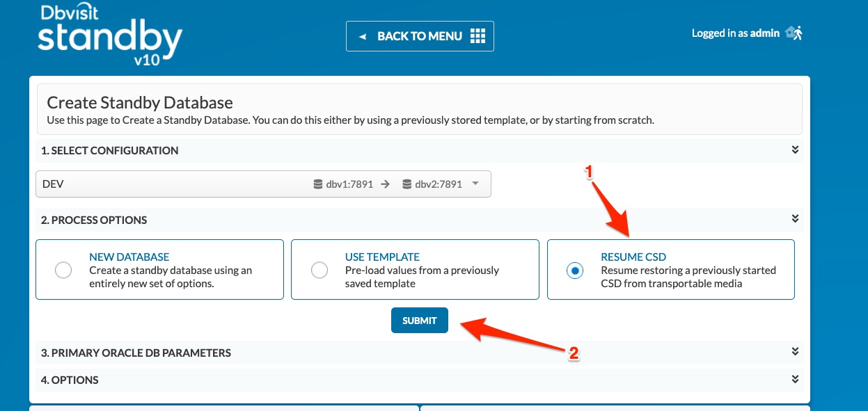This screenshot has width=868, height=411.
Task: Select the Resume CSD radio button
Action: point(575,270)
